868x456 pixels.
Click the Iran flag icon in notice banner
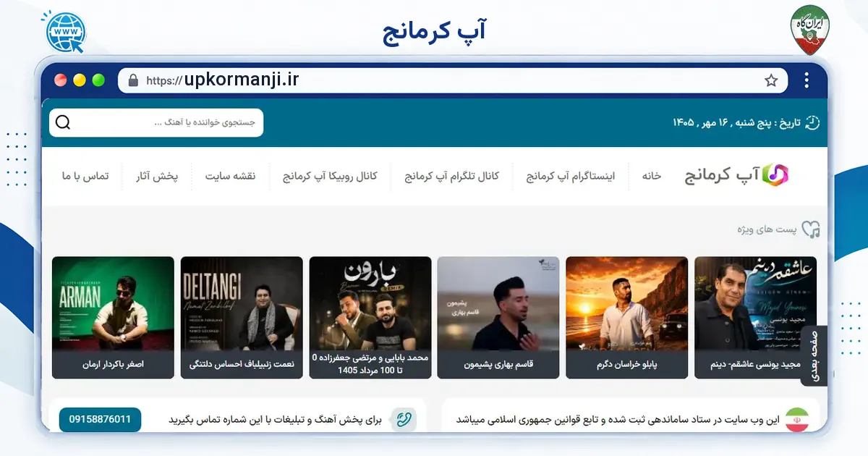click(x=797, y=420)
